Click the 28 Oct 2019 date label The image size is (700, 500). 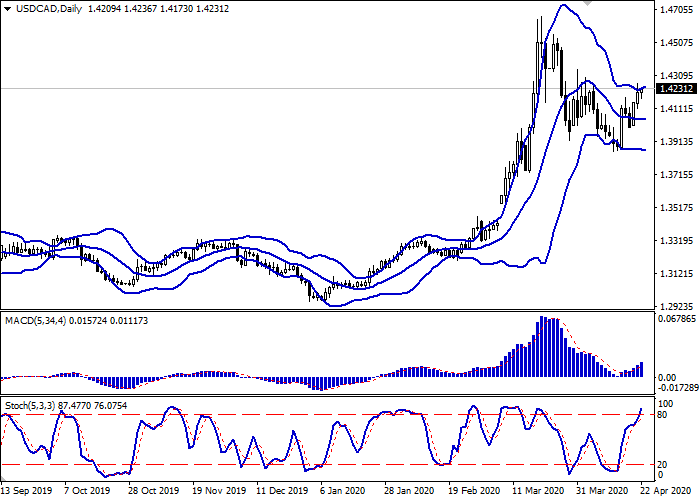coord(153,492)
